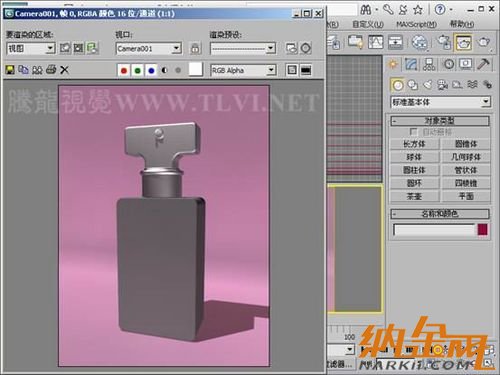
Task: Click the highlighted Rendered Frame Window icon
Action: [x=464, y=42]
